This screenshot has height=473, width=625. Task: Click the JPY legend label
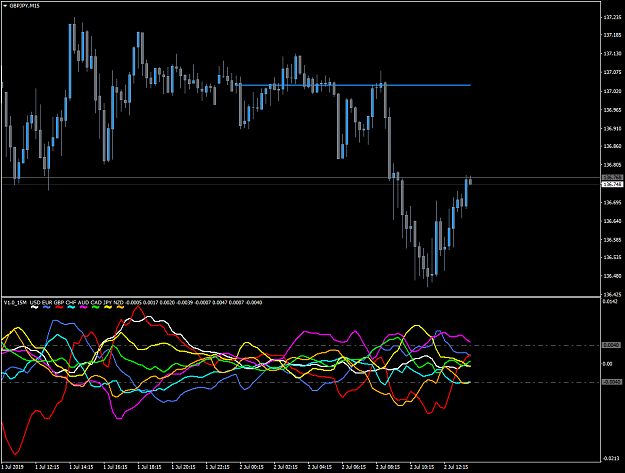pyautogui.click(x=108, y=302)
